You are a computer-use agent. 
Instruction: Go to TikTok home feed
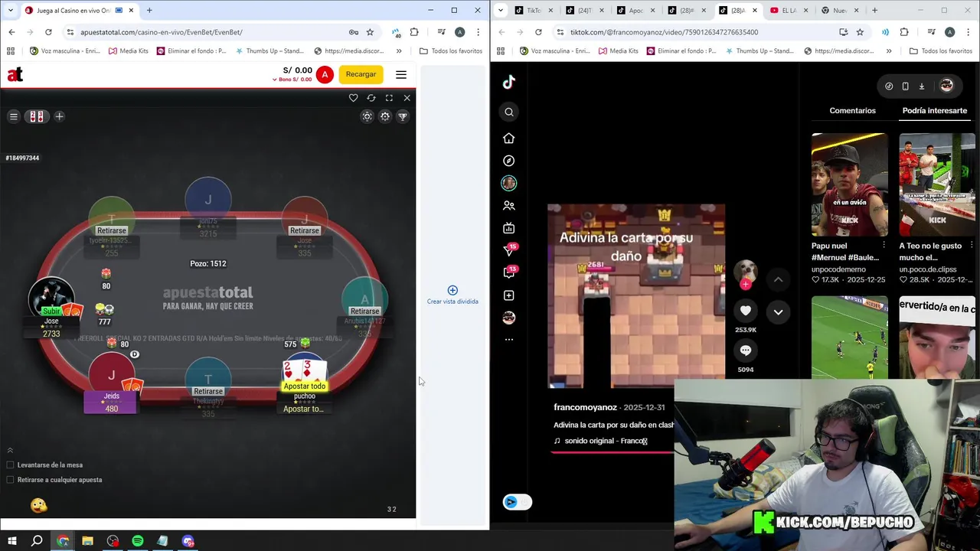click(509, 139)
